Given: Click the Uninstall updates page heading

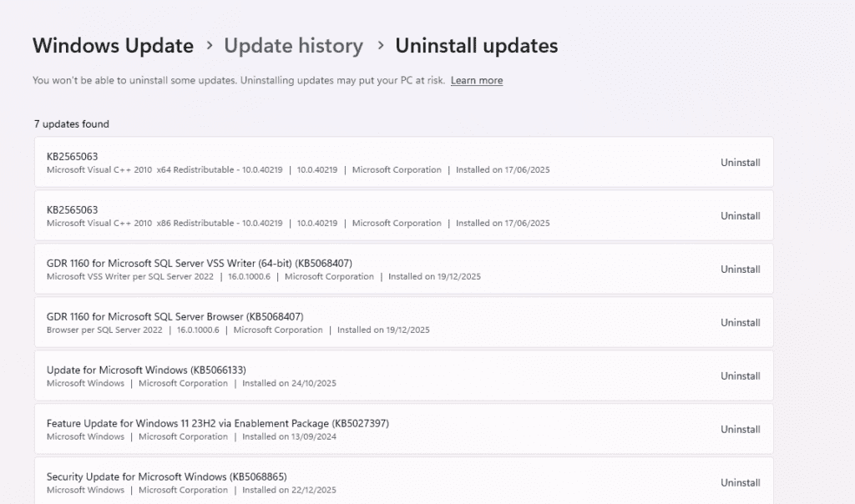Looking at the screenshot, I should [x=476, y=45].
